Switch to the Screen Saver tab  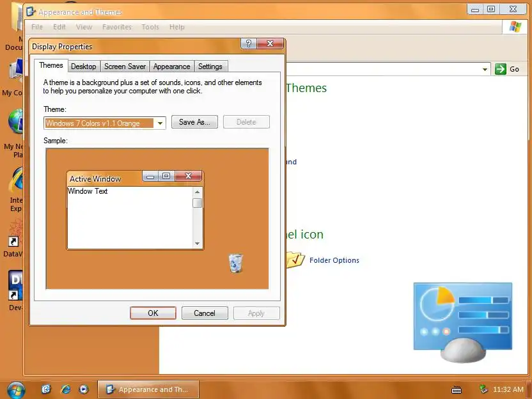point(125,66)
